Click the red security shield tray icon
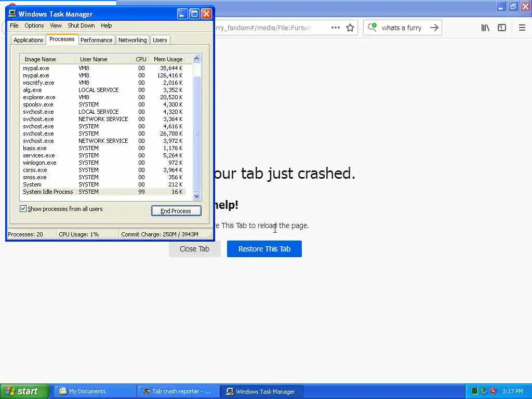 coord(494,391)
